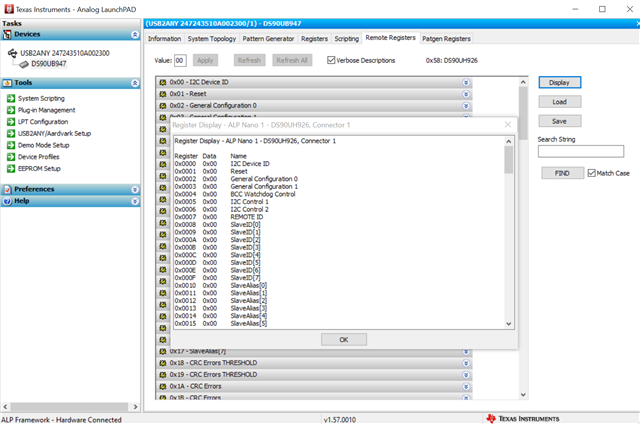
Task: Click the Refresh button
Action: click(249, 60)
